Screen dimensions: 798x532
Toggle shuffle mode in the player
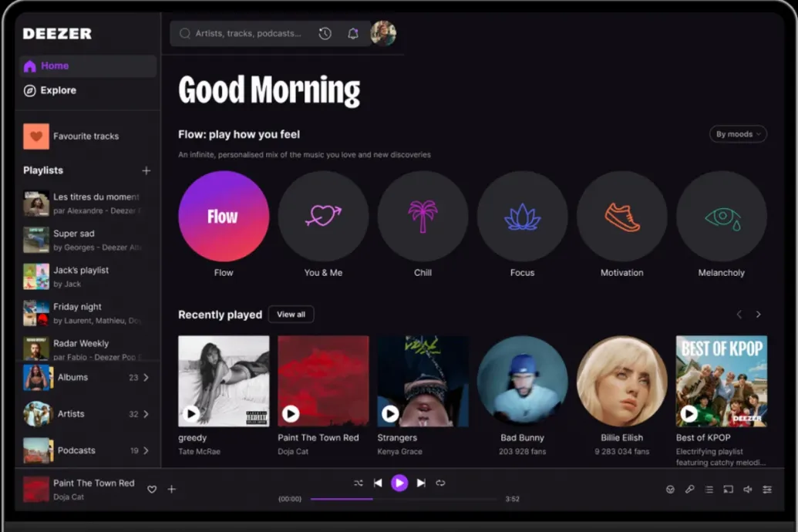click(x=359, y=483)
